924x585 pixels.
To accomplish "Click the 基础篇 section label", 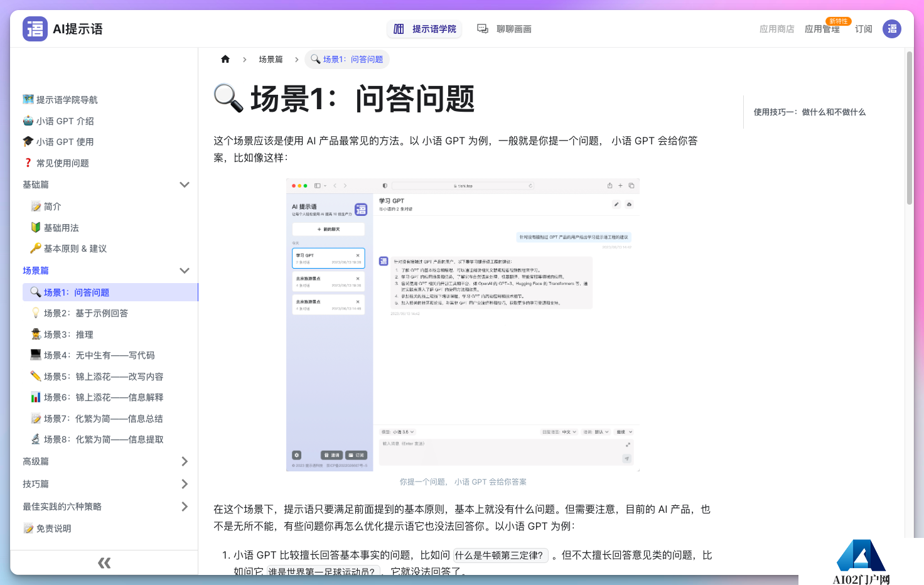I will tap(36, 185).
